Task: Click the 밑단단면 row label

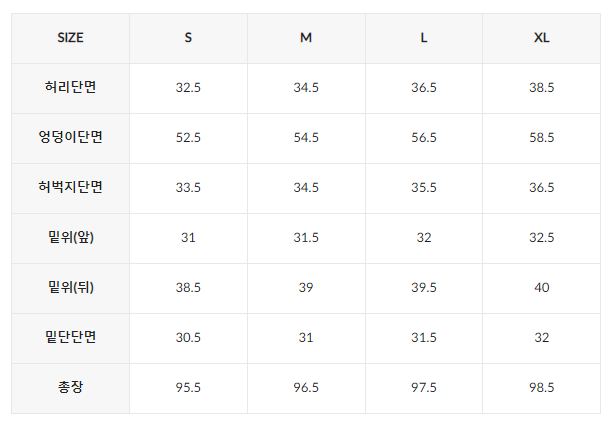Action: [70, 337]
